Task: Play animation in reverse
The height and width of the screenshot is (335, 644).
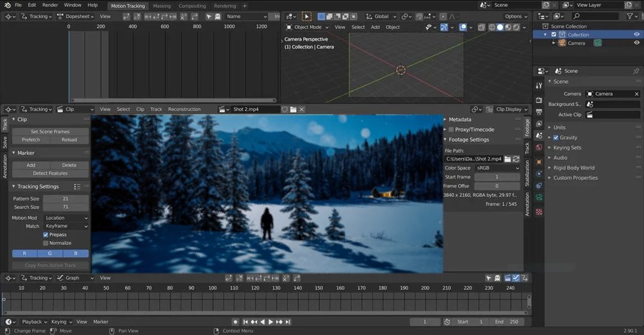Action: pos(263,322)
